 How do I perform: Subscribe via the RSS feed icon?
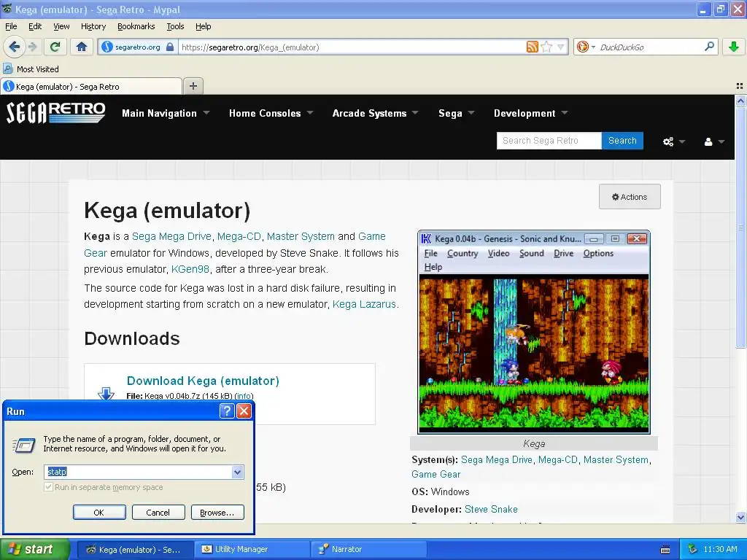coord(532,47)
